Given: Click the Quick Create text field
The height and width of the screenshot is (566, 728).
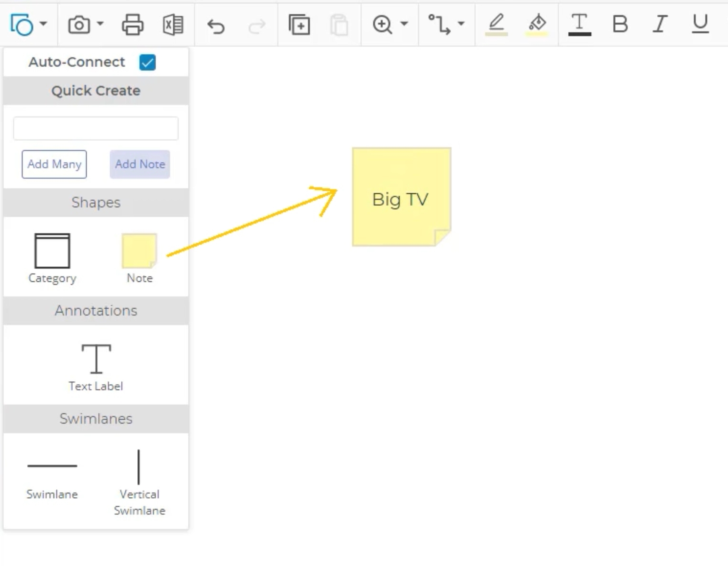Looking at the screenshot, I should [96, 128].
